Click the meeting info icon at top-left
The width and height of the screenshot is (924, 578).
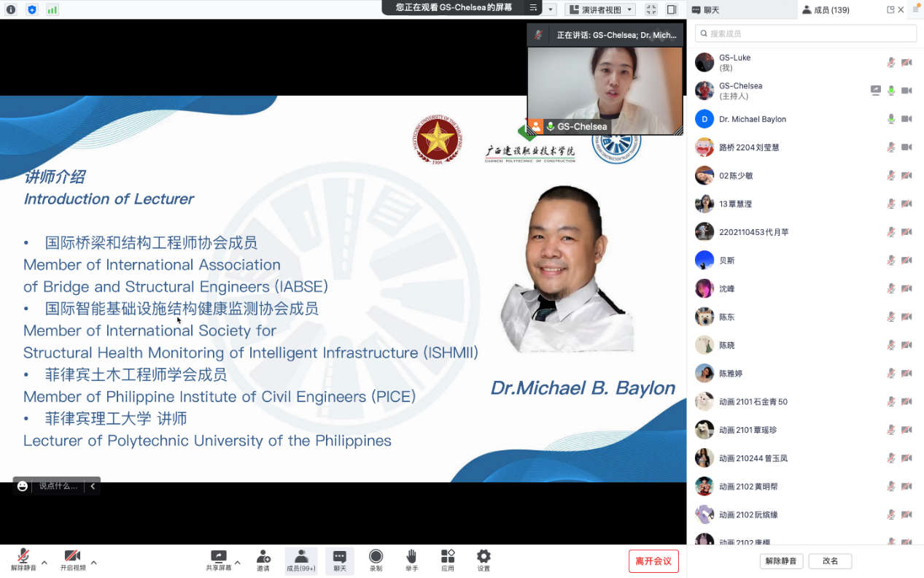tap(11, 9)
